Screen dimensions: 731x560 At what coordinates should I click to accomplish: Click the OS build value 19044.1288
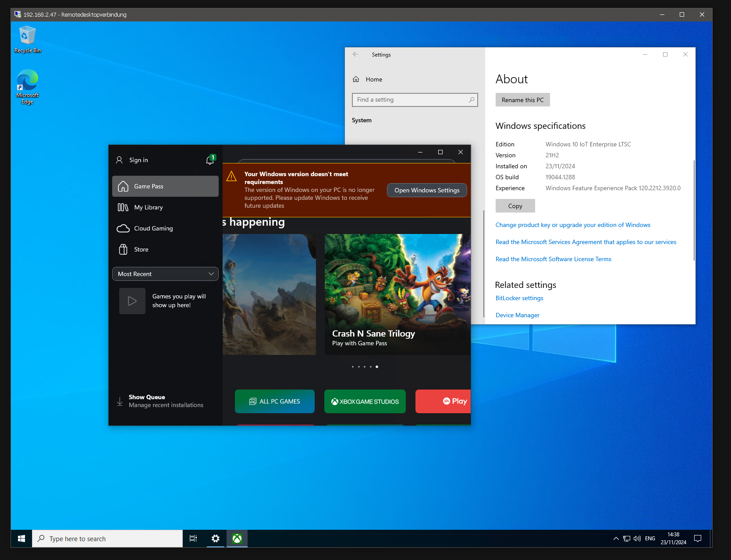[560, 177]
